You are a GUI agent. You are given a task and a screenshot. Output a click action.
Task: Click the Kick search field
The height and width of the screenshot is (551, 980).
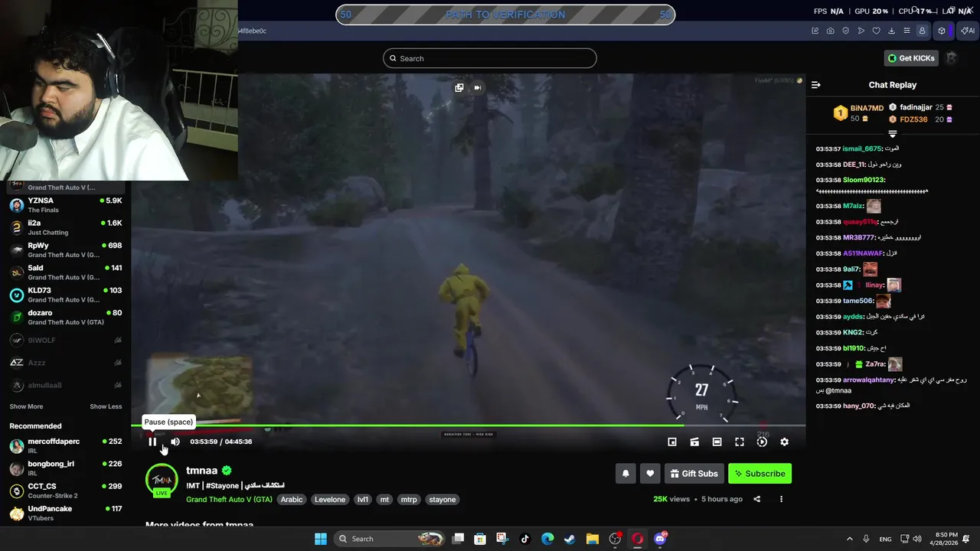(490, 58)
